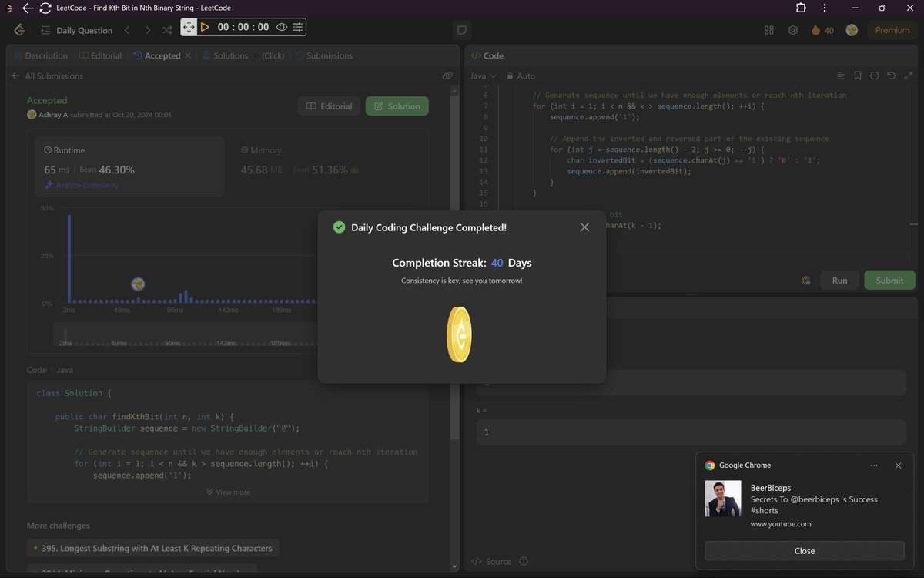
Task: Click the curly braces icon in editor
Action: click(875, 76)
